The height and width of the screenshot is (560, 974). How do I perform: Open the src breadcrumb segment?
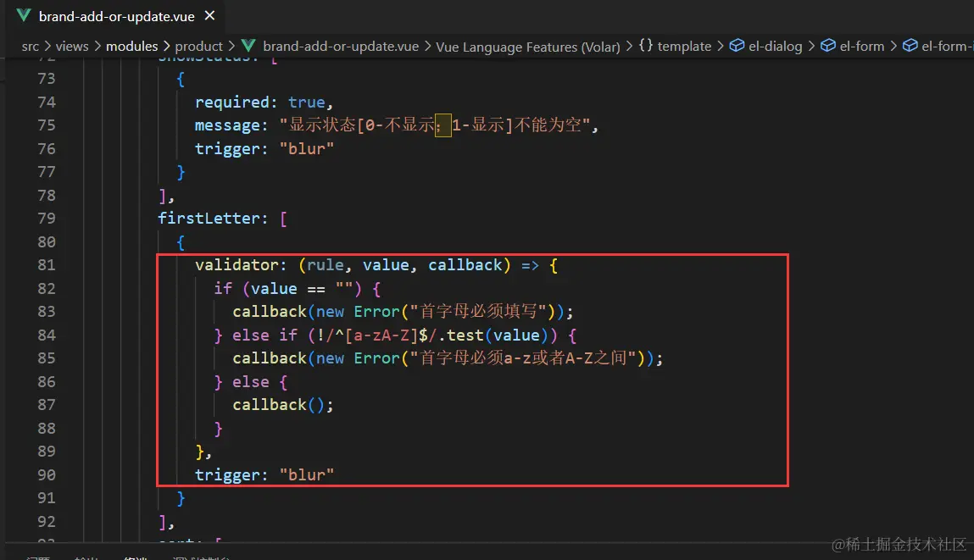tap(30, 47)
